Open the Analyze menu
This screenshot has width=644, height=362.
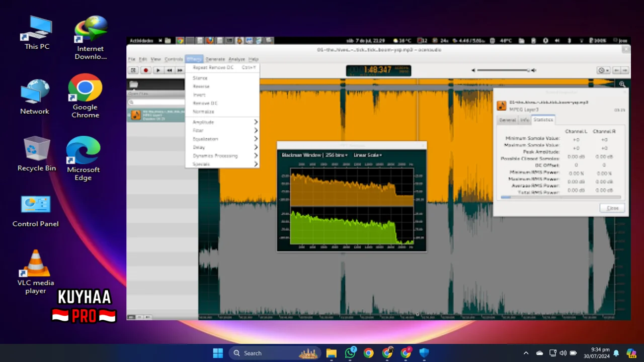(236, 59)
